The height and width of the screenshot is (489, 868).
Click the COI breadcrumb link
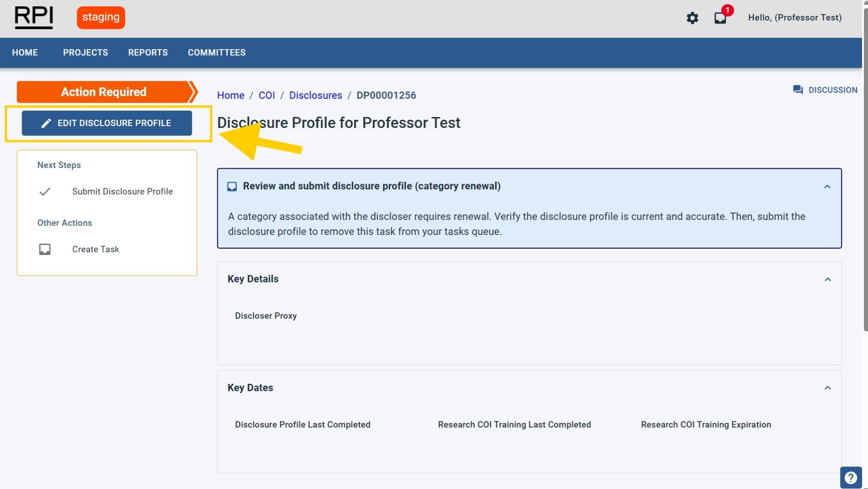pos(267,95)
